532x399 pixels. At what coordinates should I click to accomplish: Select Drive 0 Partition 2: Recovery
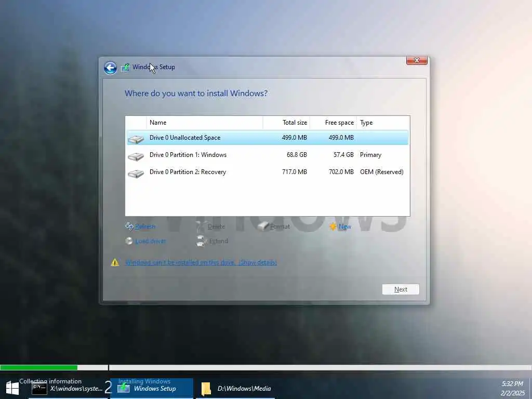tap(268, 172)
